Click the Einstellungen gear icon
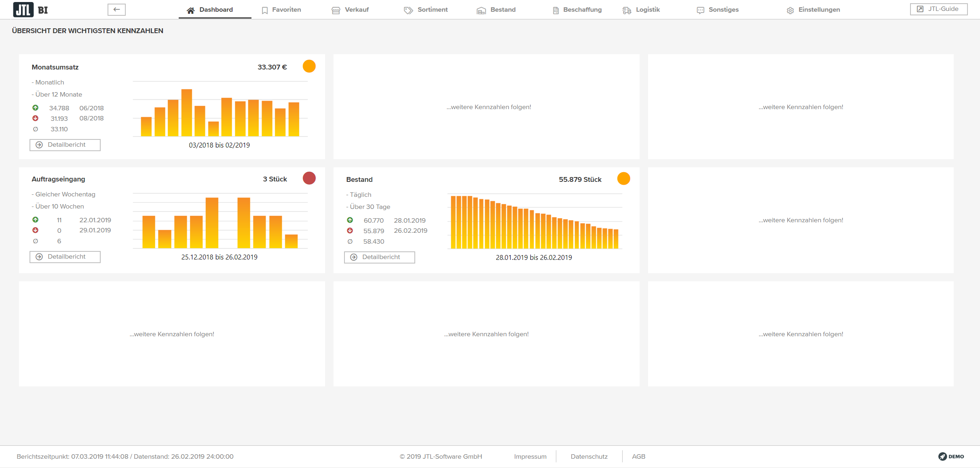Viewport: 980px width, 468px height. click(790, 10)
